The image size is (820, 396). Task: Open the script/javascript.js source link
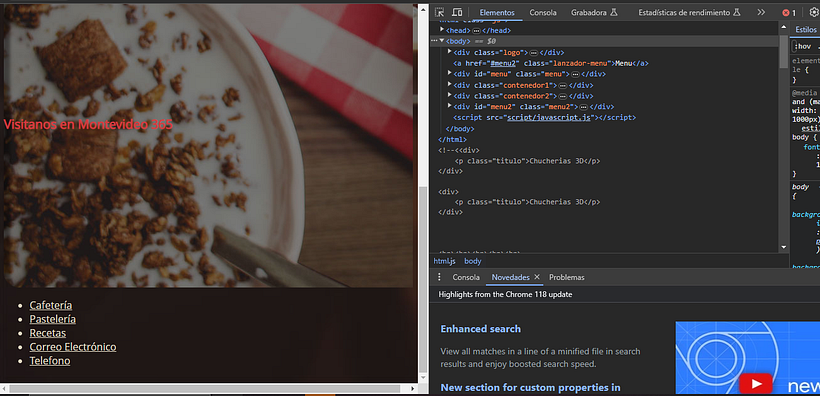549,118
